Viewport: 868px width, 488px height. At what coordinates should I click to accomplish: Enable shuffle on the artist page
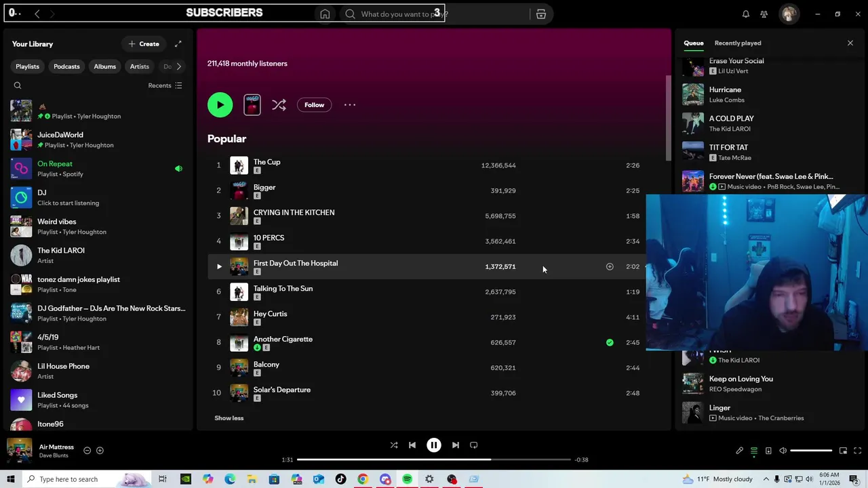(279, 105)
